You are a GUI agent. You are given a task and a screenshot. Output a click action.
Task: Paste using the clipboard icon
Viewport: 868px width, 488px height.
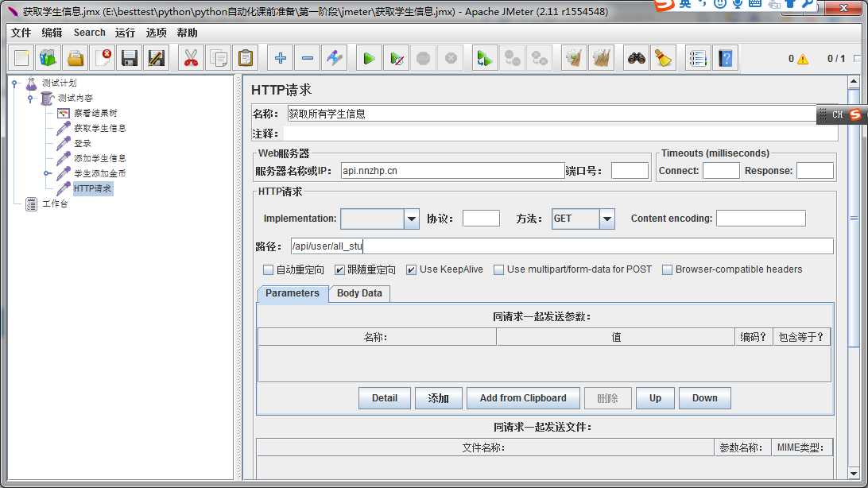pyautogui.click(x=246, y=58)
